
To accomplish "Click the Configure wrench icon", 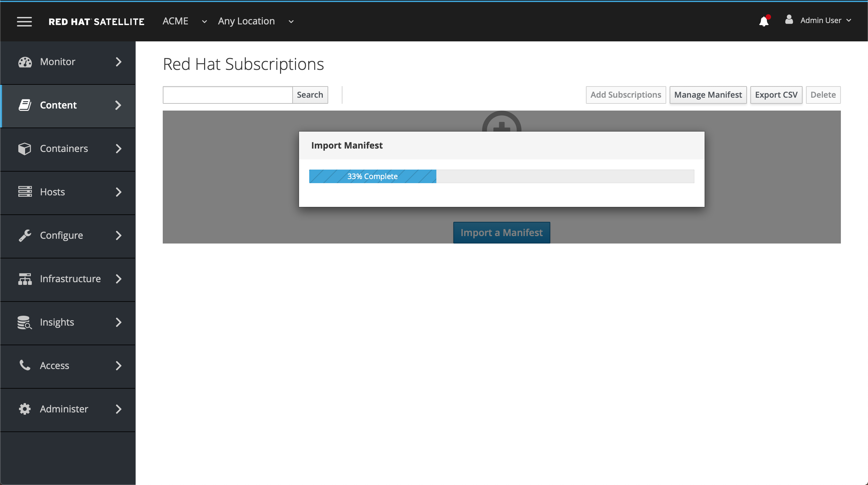I will tap(25, 235).
